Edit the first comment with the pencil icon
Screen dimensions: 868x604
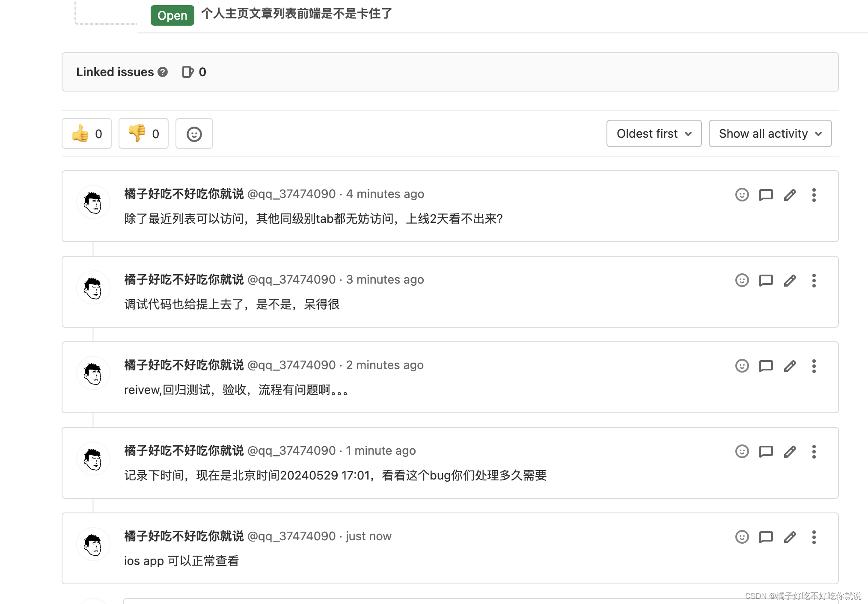click(x=790, y=195)
